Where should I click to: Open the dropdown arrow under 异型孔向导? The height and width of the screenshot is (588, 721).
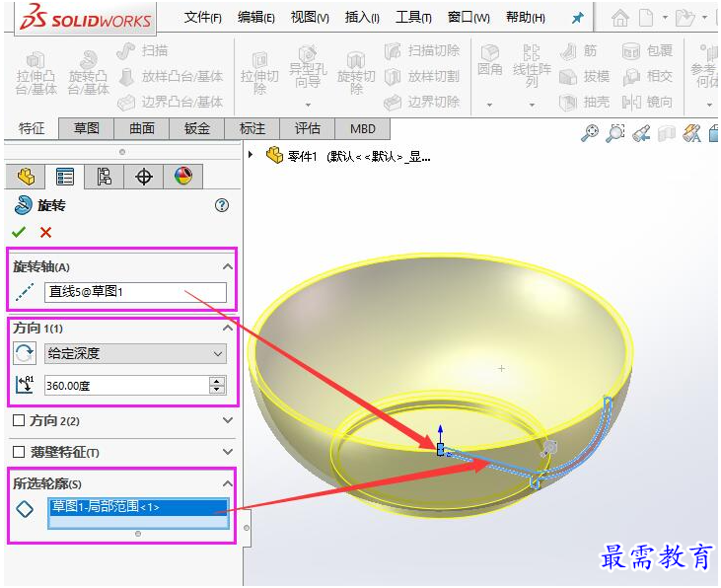pos(308,105)
